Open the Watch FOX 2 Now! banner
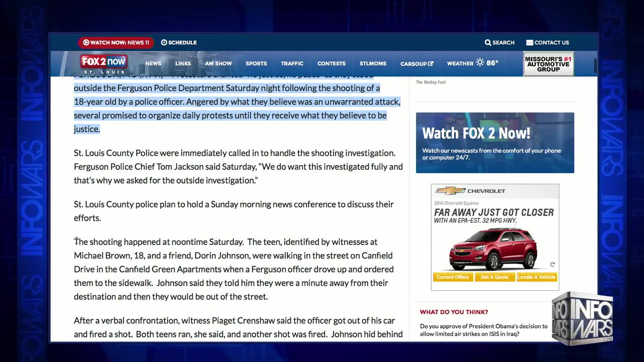 [495, 143]
